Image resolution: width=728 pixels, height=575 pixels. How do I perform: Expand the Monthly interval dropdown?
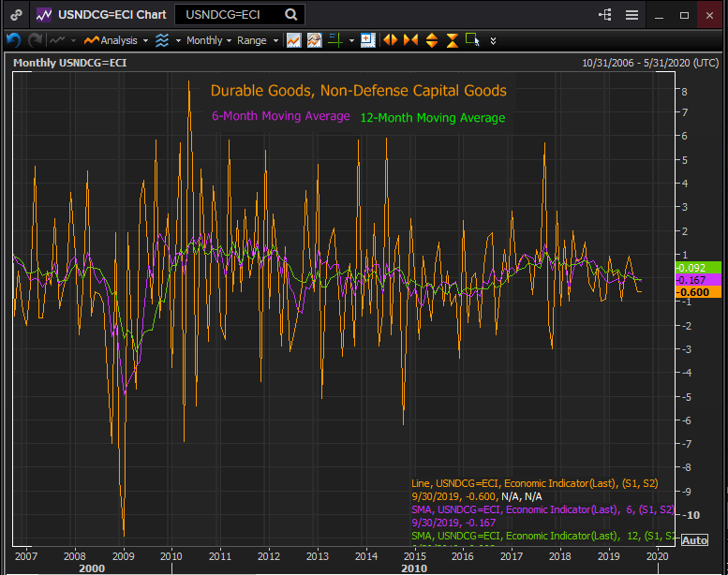(x=208, y=40)
